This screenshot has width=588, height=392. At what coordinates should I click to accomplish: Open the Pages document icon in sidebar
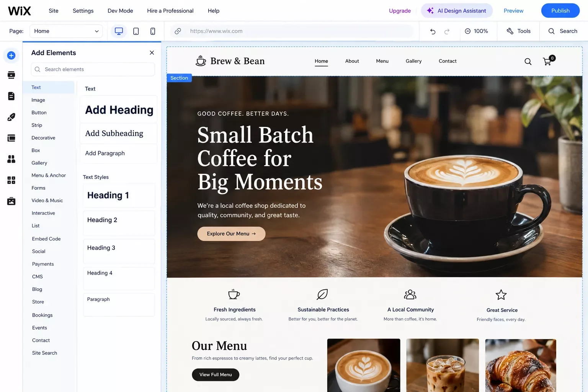pyautogui.click(x=11, y=96)
